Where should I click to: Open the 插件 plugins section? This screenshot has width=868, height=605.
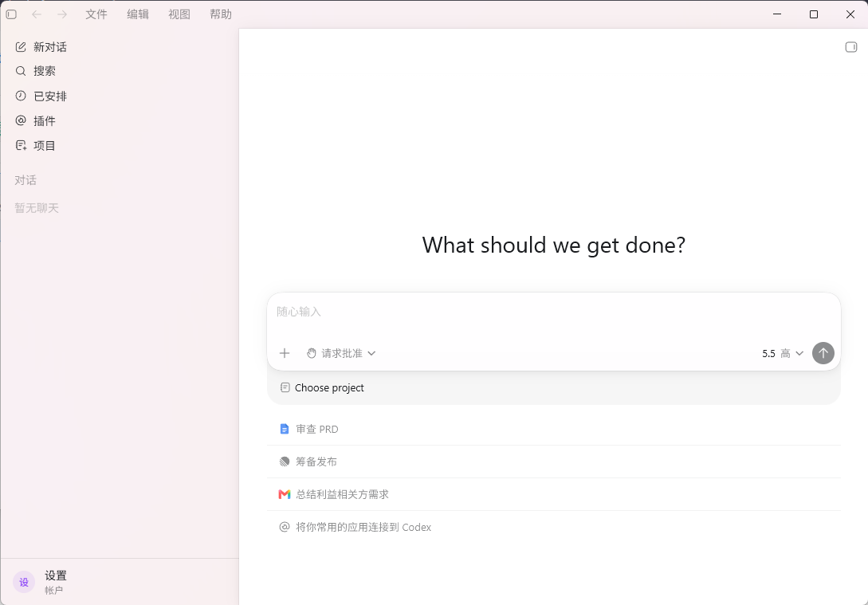36,120
